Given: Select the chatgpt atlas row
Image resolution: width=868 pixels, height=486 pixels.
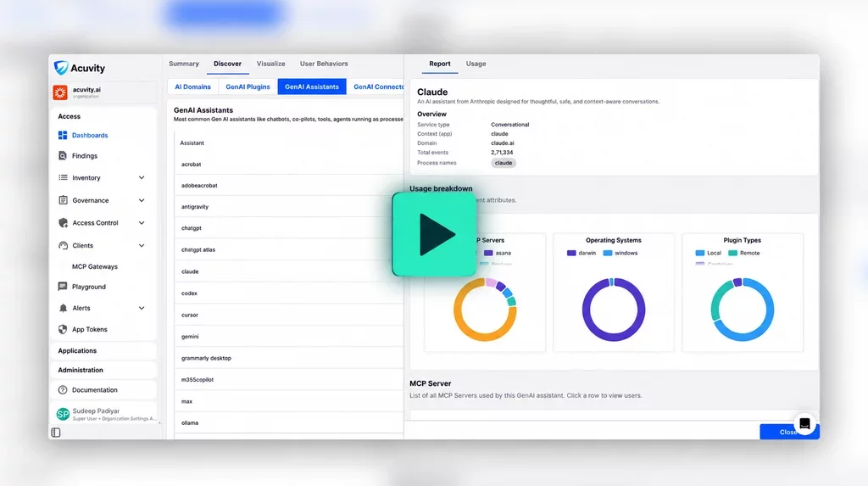Looking at the screenshot, I should coord(288,250).
